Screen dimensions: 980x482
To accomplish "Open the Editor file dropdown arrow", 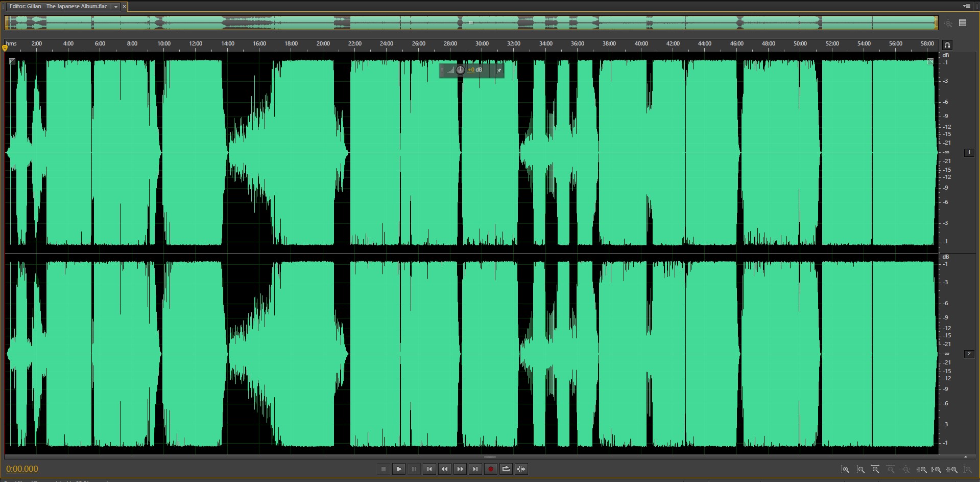I will (116, 7).
